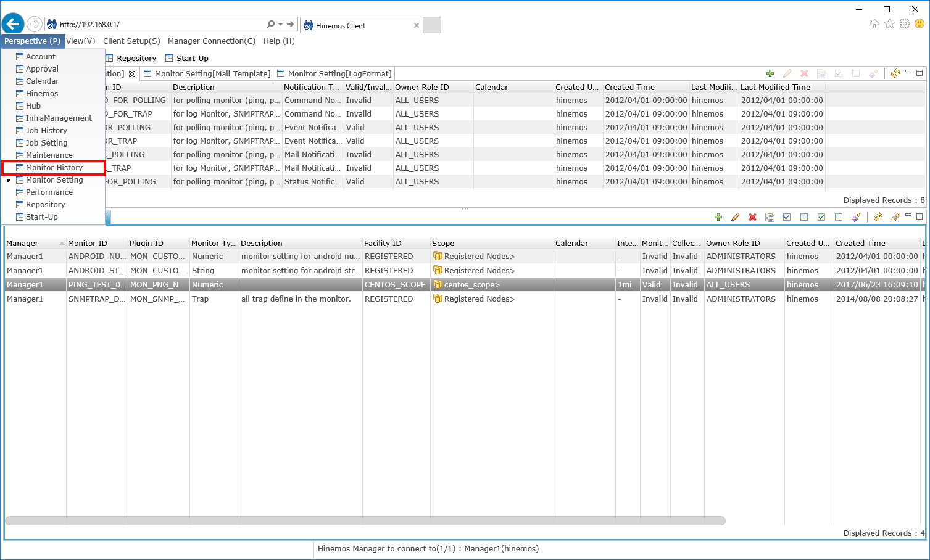Click the monitor list horizontal scrollbar
Screen dimensions: 930x560
(x=365, y=521)
